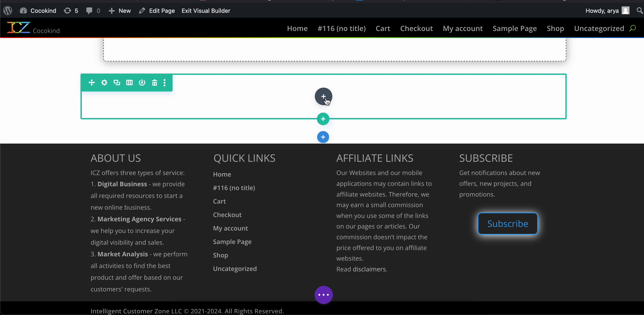The image size is (644, 315).
Task: Open Uncategorized in top navigation
Action: pyautogui.click(x=599, y=29)
